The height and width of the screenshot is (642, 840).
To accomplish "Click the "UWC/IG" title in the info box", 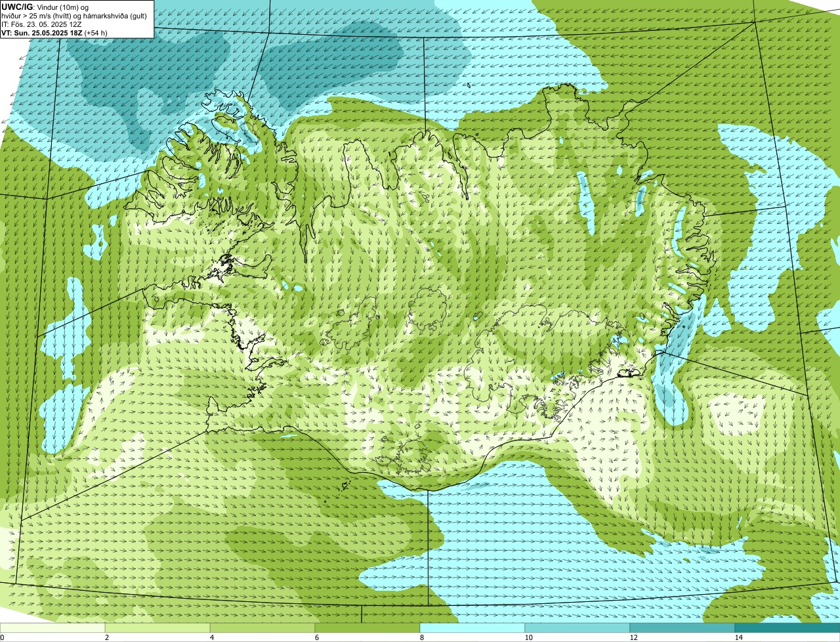I will [18, 7].
